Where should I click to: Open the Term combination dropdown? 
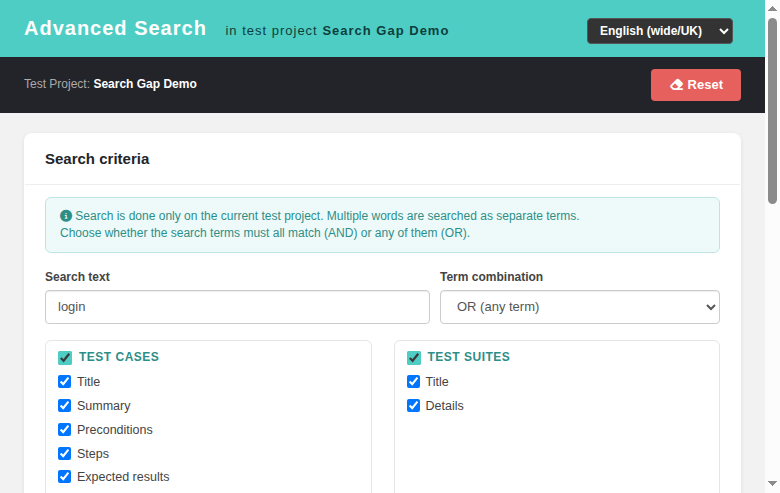tap(580, 307)
